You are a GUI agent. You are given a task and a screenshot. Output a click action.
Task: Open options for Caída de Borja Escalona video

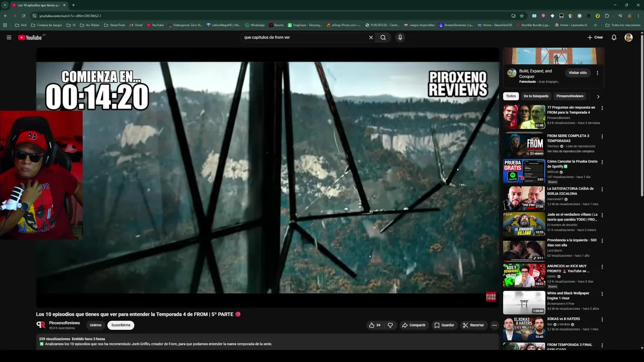tap(602, 190)
